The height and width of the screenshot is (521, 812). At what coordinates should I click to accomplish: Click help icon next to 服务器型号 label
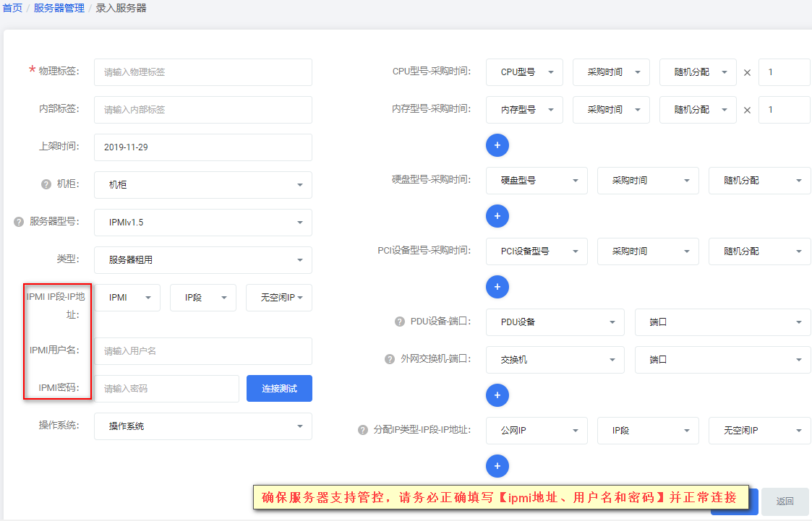[x=19, y=222]
